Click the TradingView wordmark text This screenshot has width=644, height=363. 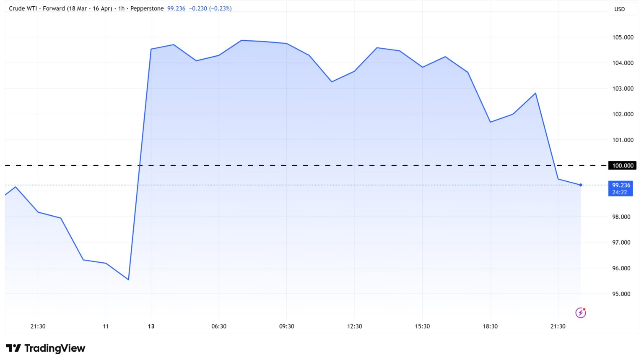click(x=55, y=348)
